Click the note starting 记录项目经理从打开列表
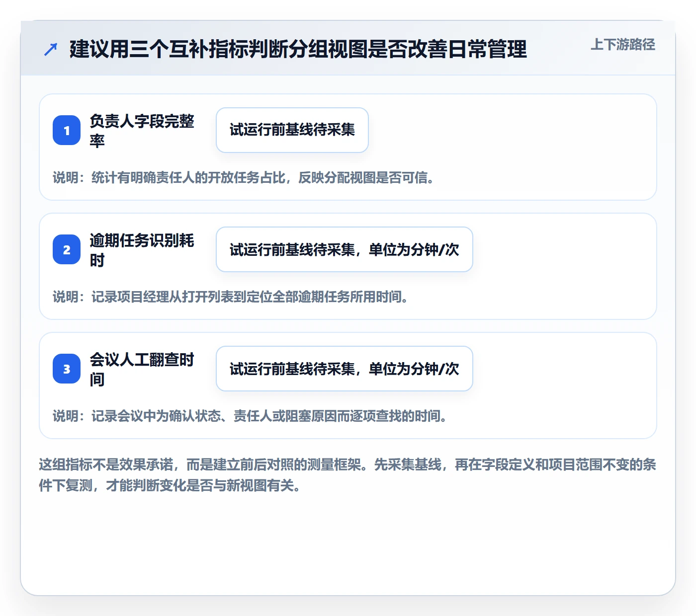The width and height of the screenshot is (696, 616). 231,297
